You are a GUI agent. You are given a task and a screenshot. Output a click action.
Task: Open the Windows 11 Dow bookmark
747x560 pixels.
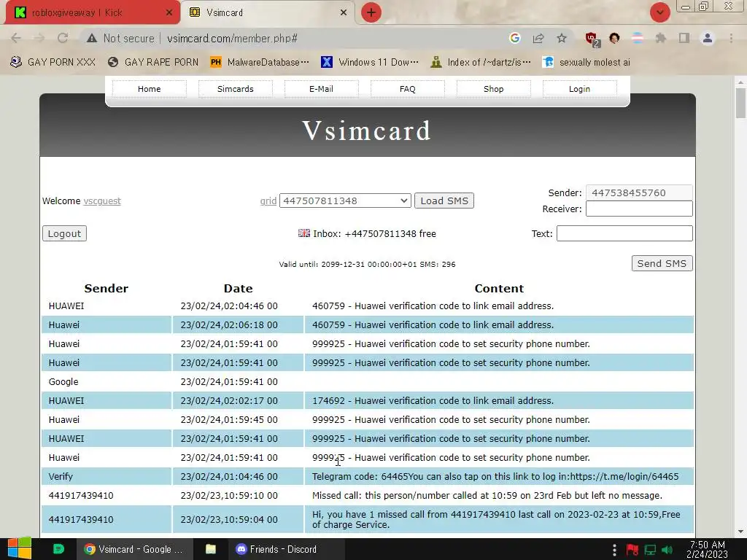point(370,63)
